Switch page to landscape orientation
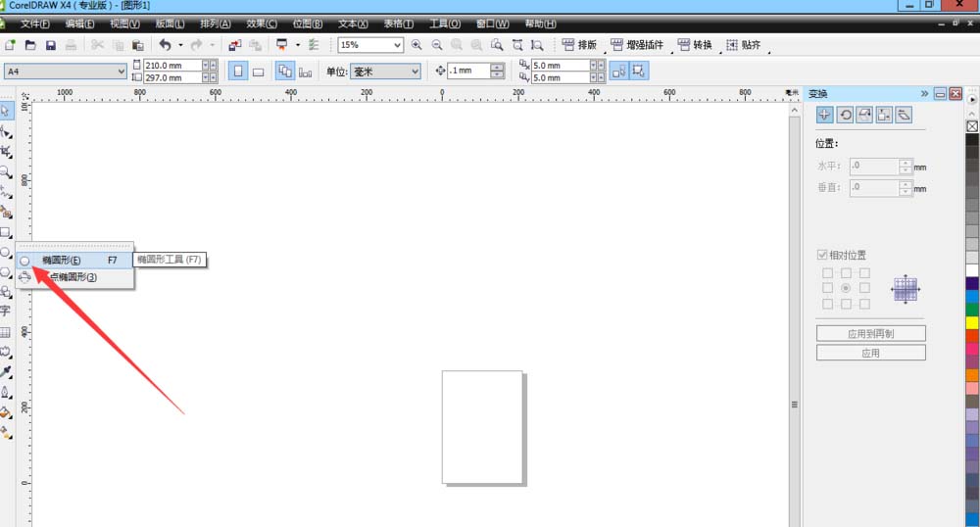 (x=259, y=72)
